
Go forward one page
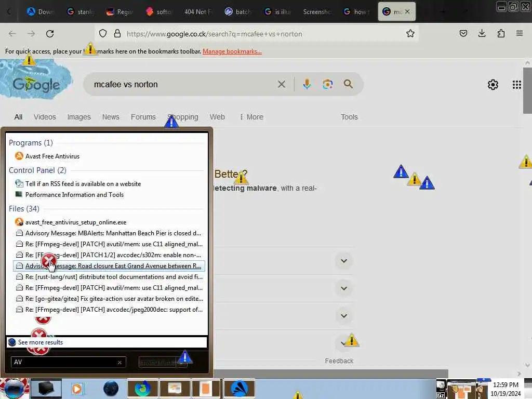tap(31, 34)
